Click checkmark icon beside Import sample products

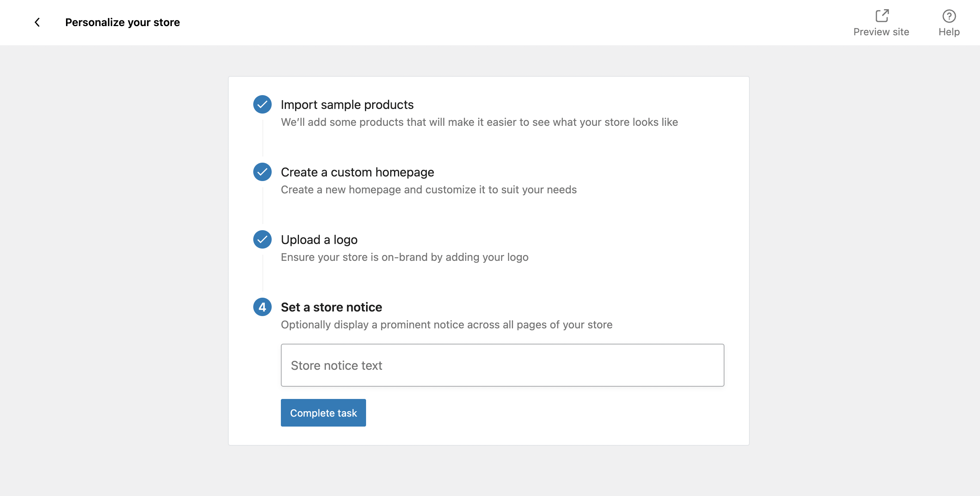(x=262, y=104)
